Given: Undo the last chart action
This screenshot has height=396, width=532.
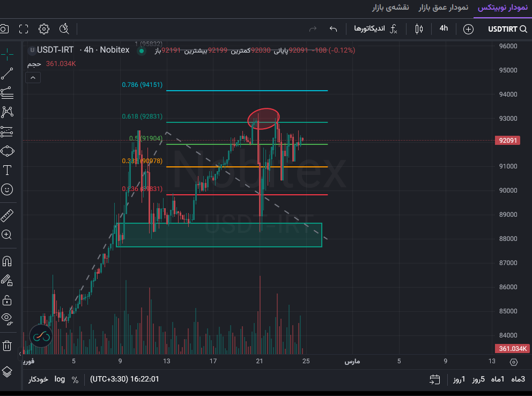Looking at the screenshot, I should click(333, 29).
